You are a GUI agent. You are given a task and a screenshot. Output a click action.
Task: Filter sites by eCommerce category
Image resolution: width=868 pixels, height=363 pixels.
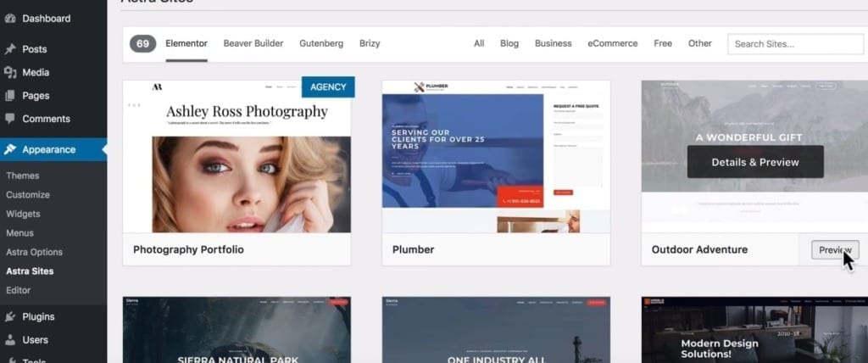point(613,43)
